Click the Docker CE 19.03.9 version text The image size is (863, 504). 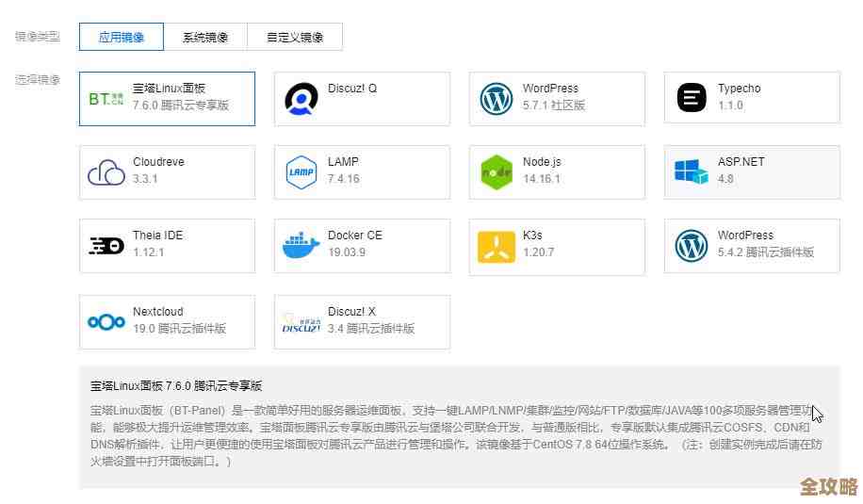(x=347, y=252)
